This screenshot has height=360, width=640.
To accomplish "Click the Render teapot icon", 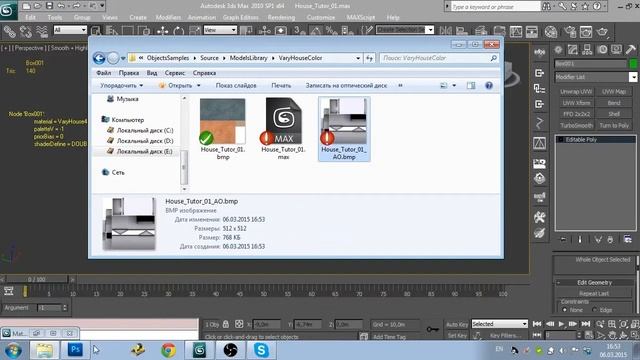I will coord(602,31).
